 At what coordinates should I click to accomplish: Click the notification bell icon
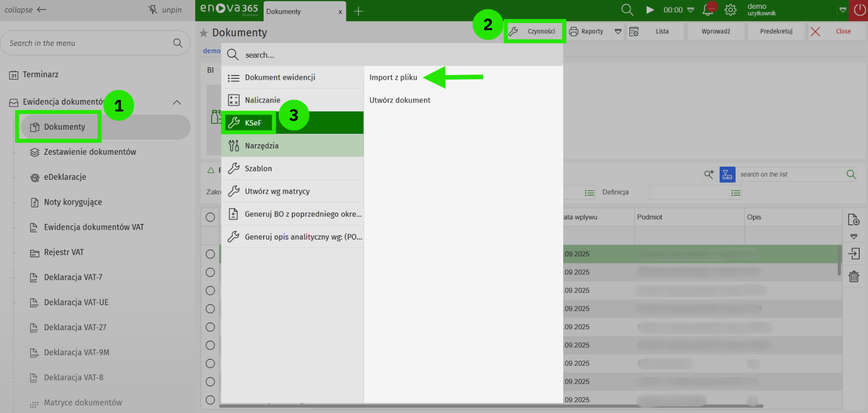pyautogui.click(x=708, y=10)
